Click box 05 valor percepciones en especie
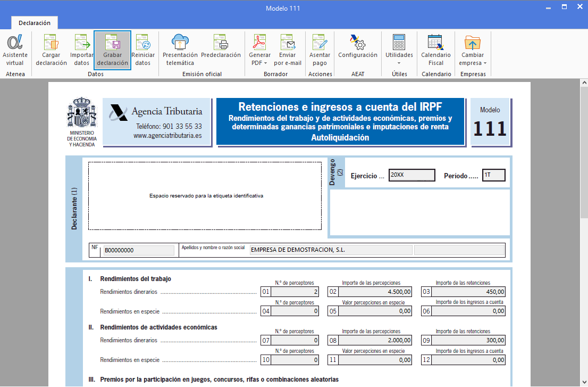This screenshot has height=387, width=588. [374, 311]
